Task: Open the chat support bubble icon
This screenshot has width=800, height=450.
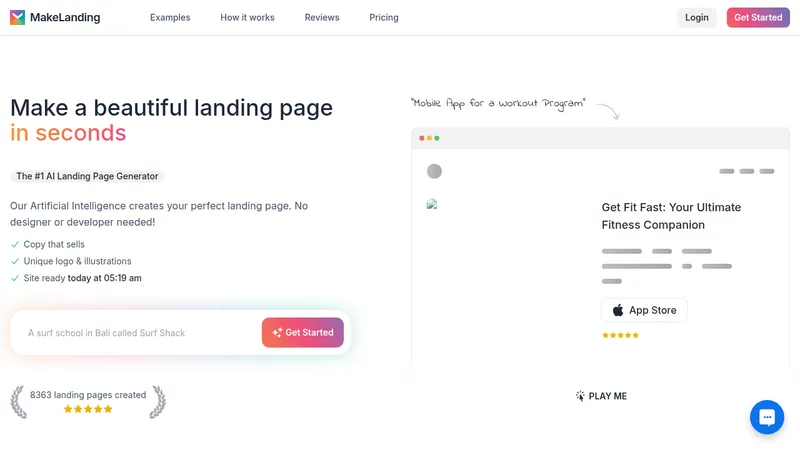Action: coord(767,417)
